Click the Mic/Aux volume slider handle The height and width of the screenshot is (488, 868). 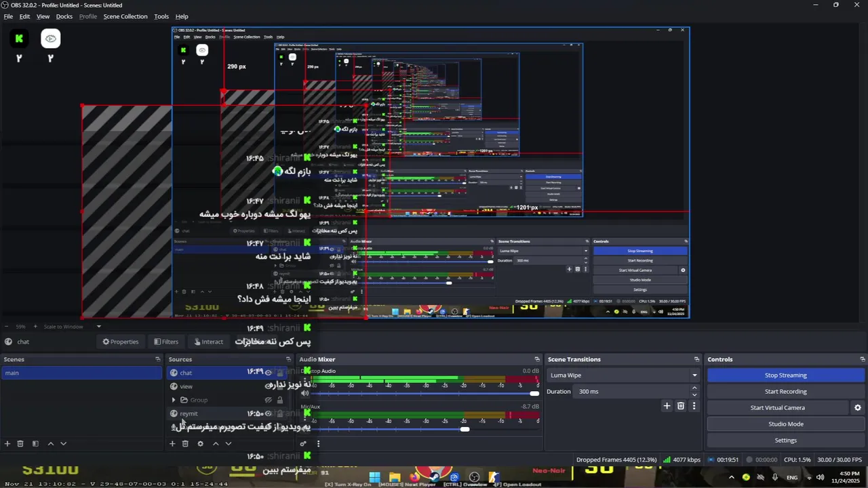coord(465,429)
